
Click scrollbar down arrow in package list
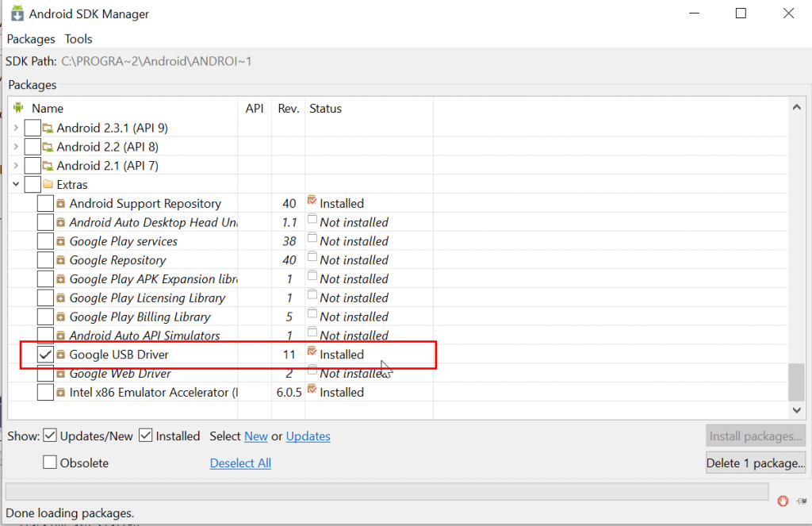point(796,410)
